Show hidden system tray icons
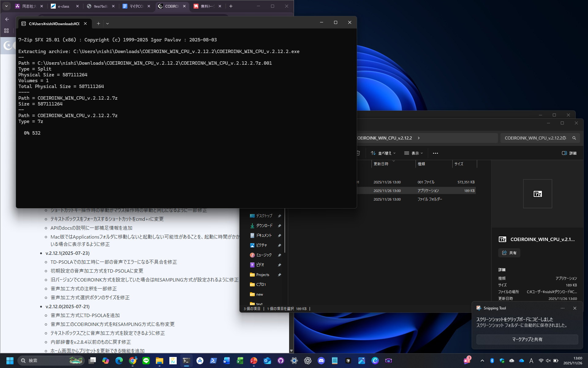 482,361
